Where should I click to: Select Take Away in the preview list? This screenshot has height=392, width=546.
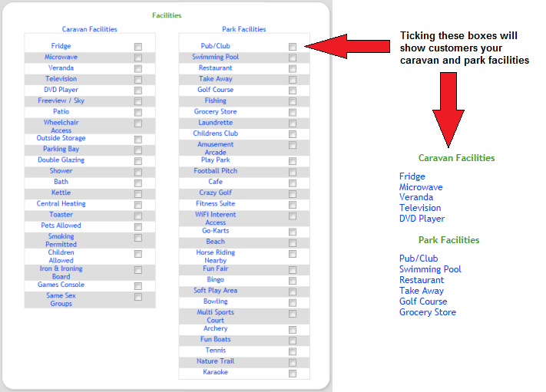[422, 291]
